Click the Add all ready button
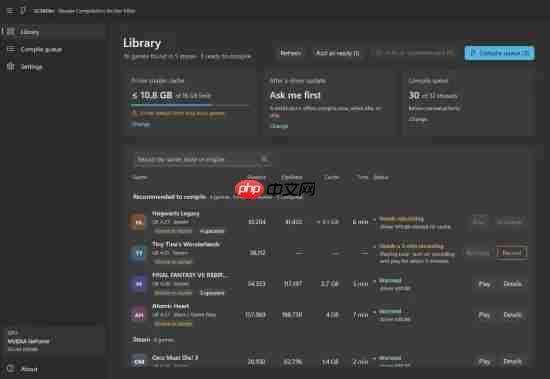 coord(337,53)
